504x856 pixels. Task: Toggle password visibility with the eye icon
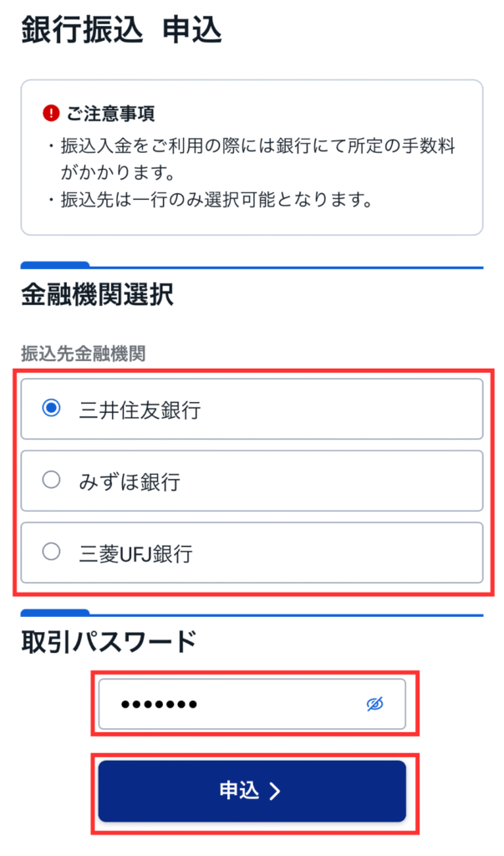pyautogui.click(x=374, y=705)
